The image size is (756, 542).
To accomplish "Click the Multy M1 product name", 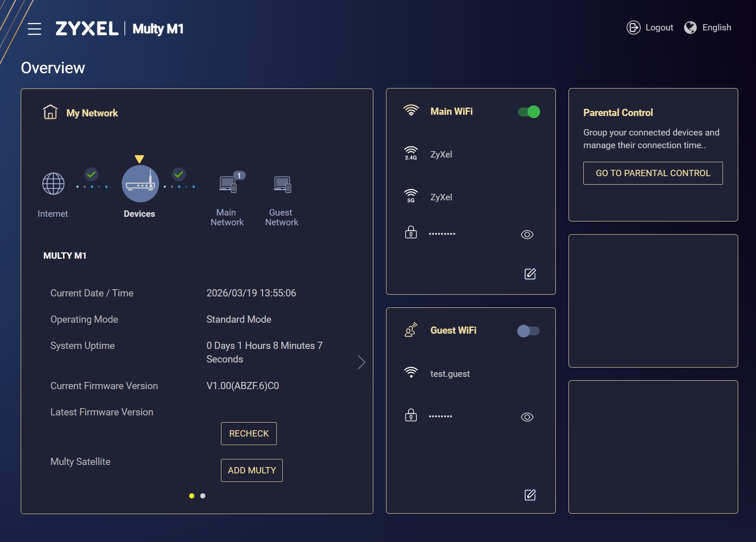I will coord(158,29).
